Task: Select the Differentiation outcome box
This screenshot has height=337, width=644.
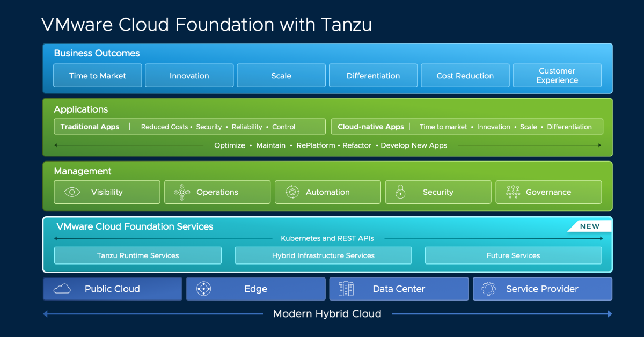Action: coord(373,76)
